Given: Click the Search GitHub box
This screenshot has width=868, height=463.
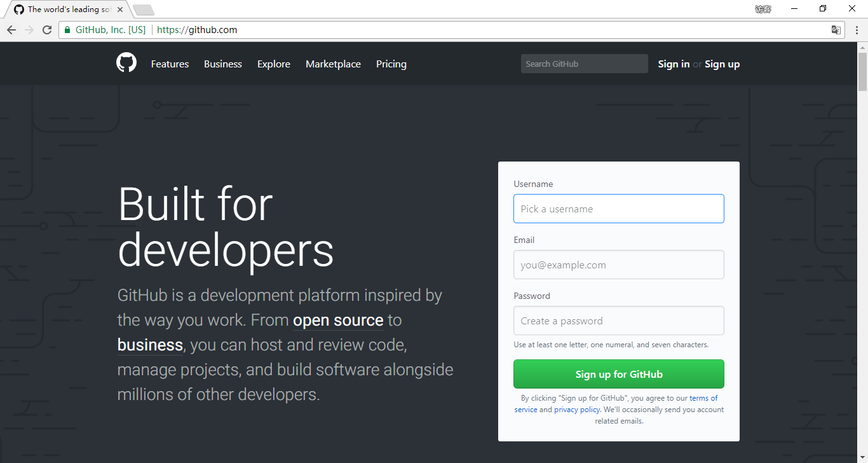Looking at the screenshot, I should 583,63.
